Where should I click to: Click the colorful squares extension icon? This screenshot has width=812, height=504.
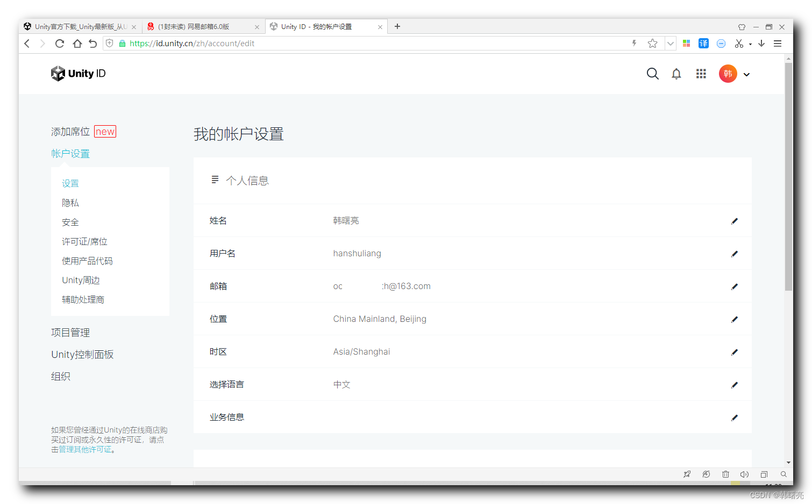click(686, 44)
